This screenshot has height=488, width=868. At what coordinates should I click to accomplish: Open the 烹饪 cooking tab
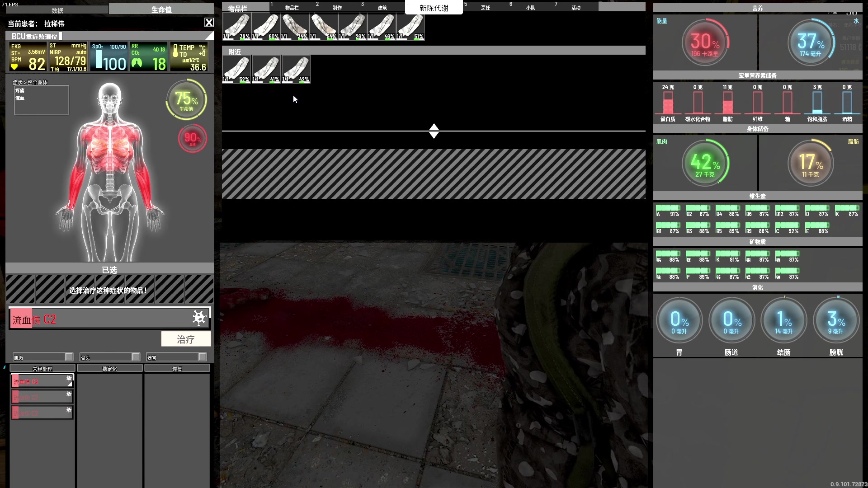pyautogui.click(x=486, y=8)
